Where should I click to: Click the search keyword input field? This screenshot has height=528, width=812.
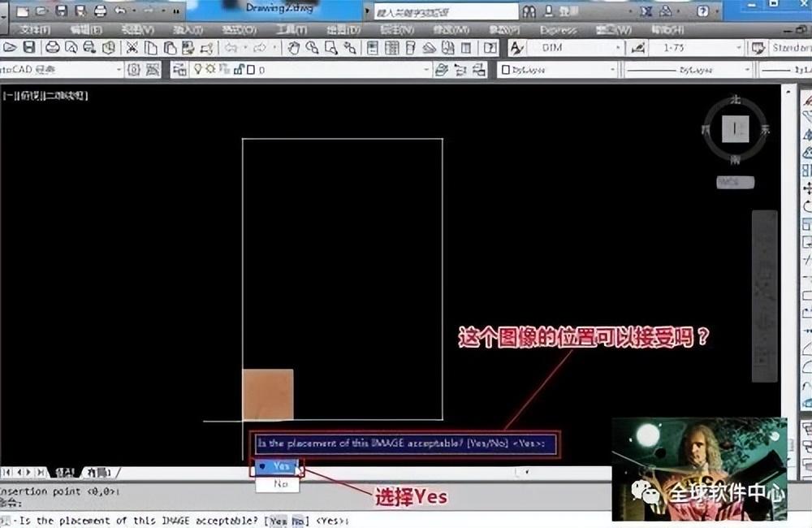(445, 11)
